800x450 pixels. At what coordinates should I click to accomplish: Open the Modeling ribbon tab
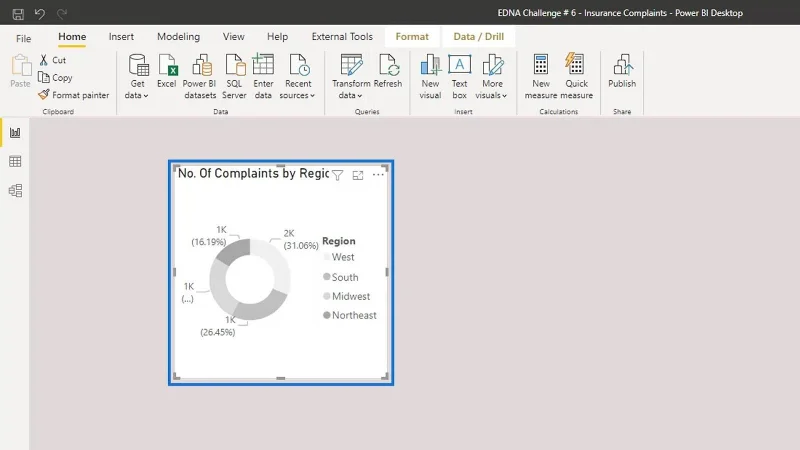[x=179, y=37]
